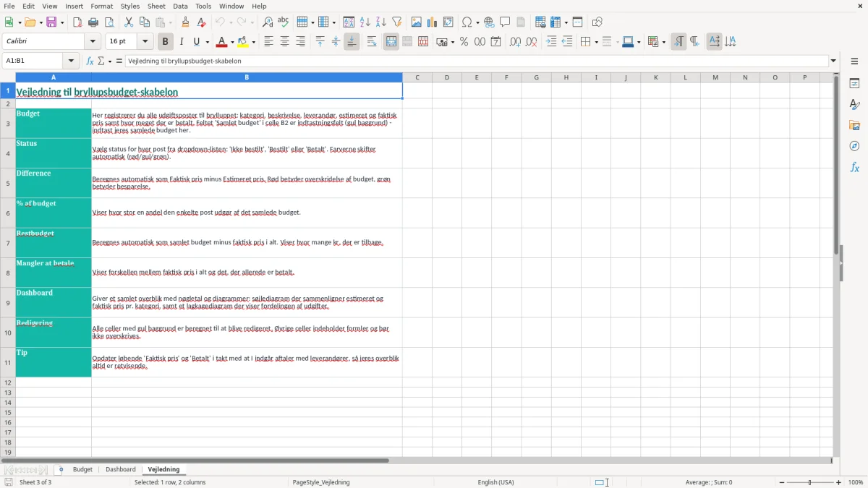The image size is (868, 488).
Task: Insert an image via toolbar icon
Action: (x=417, y=22)
